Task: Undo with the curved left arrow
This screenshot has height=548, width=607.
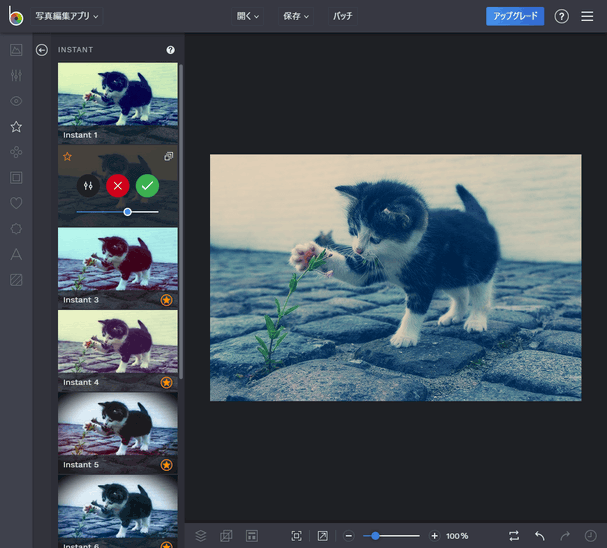Action: pos(540,536)
